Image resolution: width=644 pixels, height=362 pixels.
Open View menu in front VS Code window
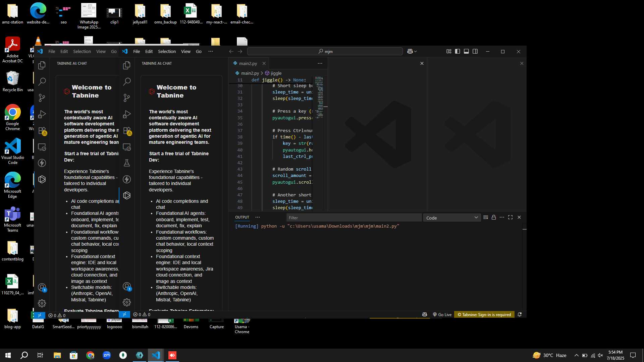(x=186, y=51)
